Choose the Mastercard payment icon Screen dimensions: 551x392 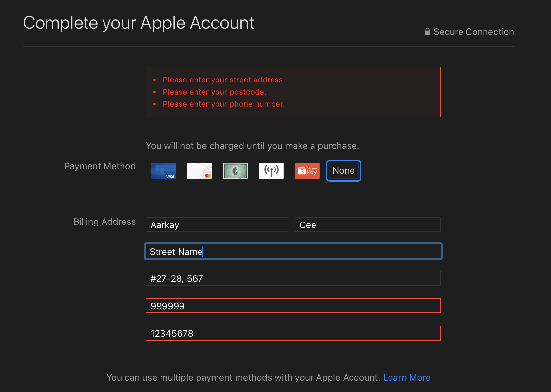point(199,171)
